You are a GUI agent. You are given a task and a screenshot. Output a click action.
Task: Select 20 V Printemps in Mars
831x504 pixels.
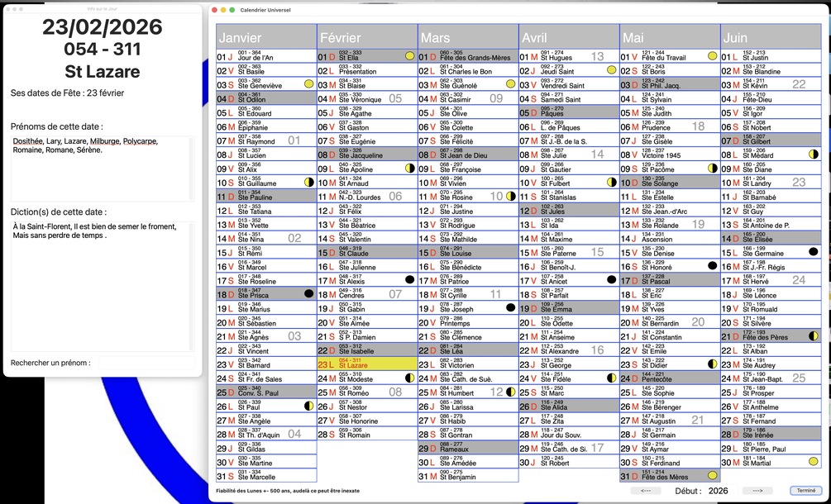(x=469, y=322)
